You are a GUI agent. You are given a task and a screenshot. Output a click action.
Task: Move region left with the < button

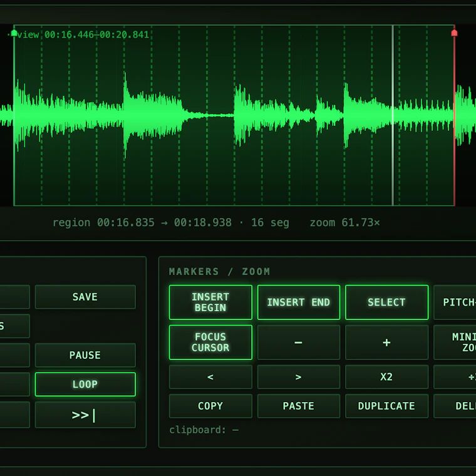(x=210, y=377)
